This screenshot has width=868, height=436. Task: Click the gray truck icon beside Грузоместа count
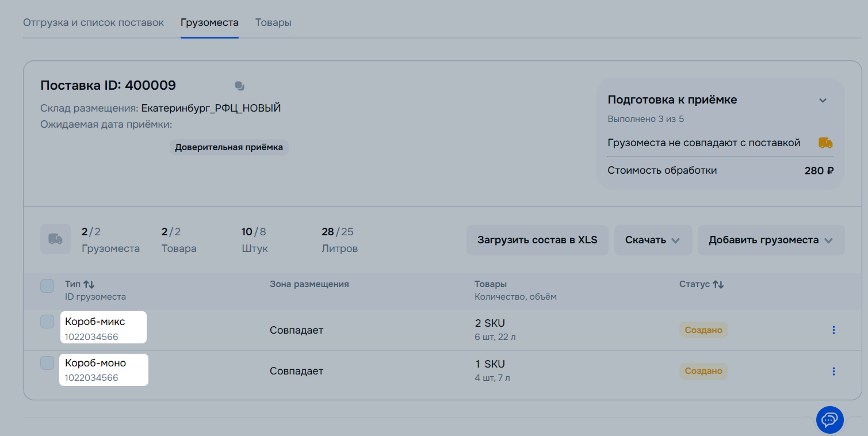[x=55, y=239]
